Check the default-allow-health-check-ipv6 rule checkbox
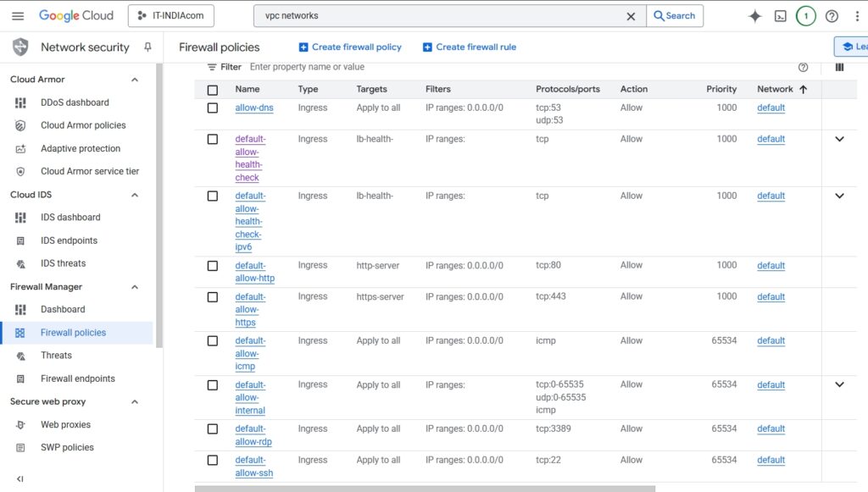This screenshot has width=868, height=492. [213, 196]
